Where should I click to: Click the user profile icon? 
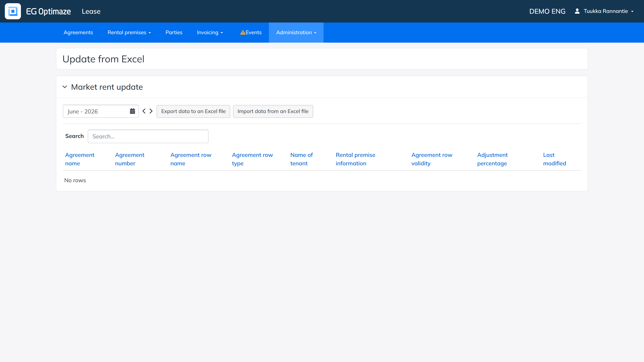[577, 11]
